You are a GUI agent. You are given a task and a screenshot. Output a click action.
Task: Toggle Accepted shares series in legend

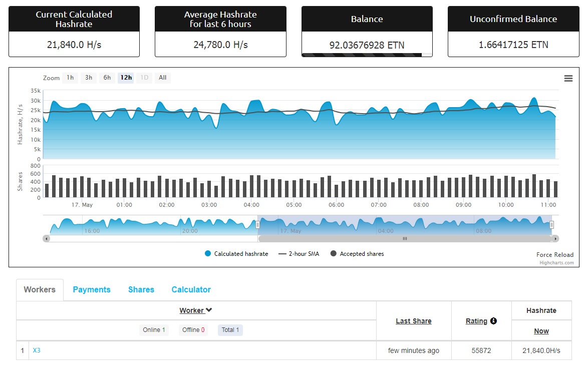point(357,254)
